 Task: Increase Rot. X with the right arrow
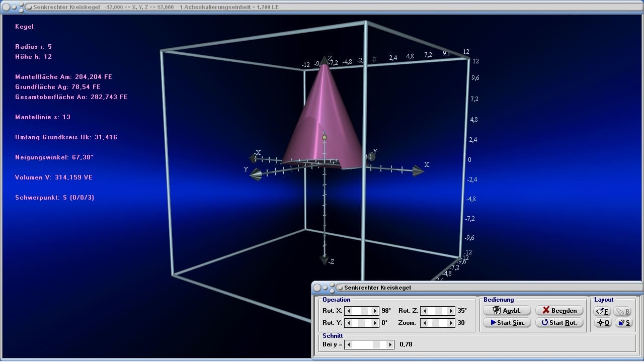[375, 311]
